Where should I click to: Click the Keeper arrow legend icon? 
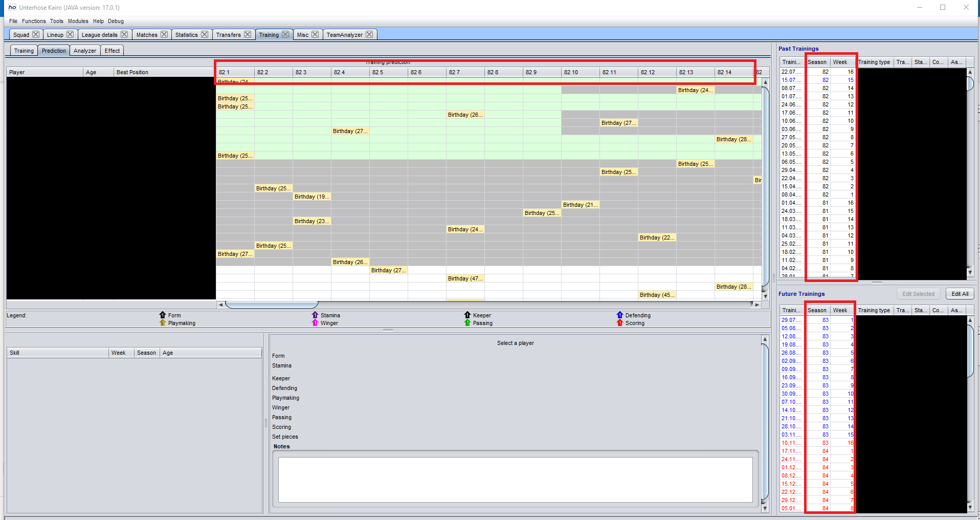467,315
